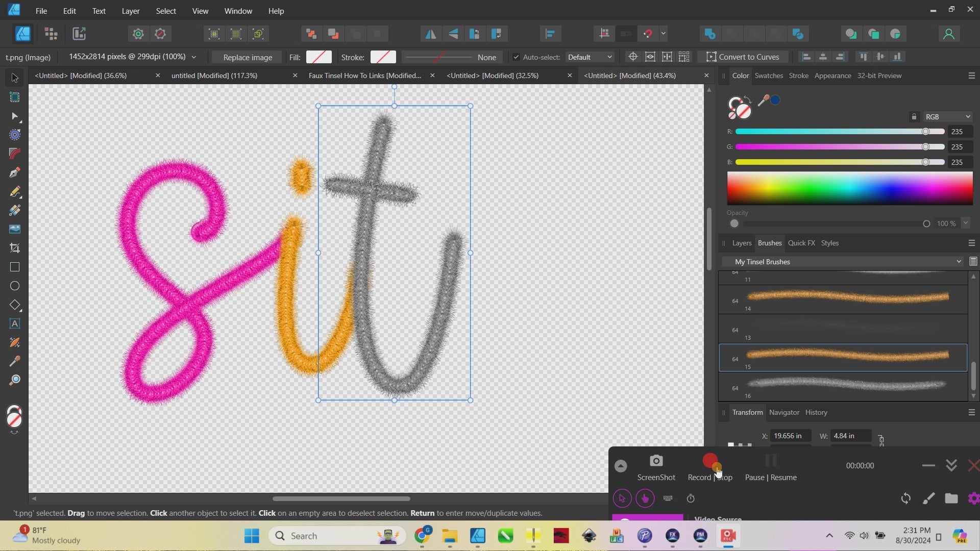Open the Layer menu
The width and height of the screenshot is (980, 551).
pyautogui.click(x=130, y=11)
